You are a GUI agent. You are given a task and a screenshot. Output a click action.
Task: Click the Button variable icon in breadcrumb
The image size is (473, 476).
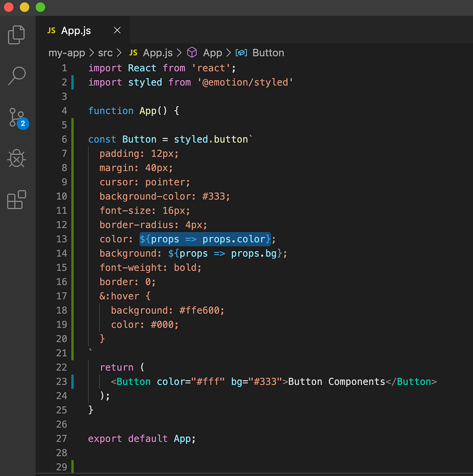point(241,53)
